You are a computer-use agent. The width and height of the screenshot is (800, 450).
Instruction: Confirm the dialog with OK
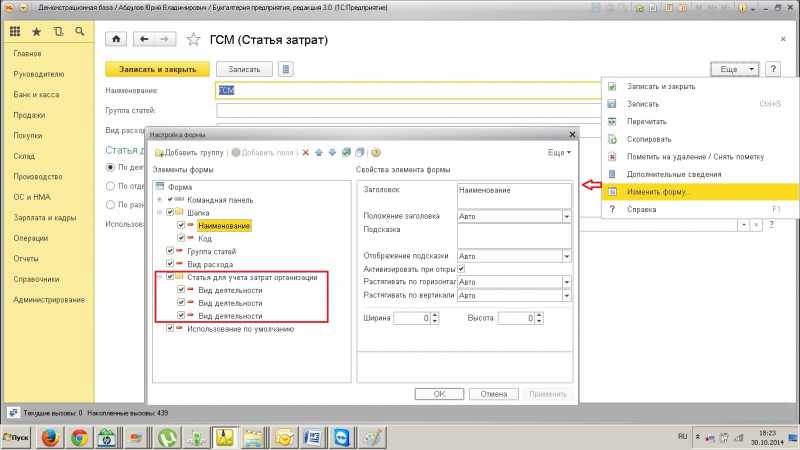[x=439, y=394]
